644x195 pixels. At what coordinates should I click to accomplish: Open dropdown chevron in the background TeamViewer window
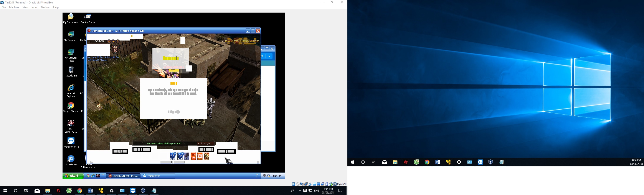click(x=269, y=56)
